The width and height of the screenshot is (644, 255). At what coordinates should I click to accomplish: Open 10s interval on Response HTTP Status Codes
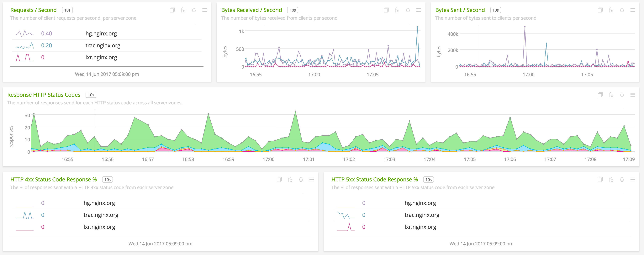[91, 95]
